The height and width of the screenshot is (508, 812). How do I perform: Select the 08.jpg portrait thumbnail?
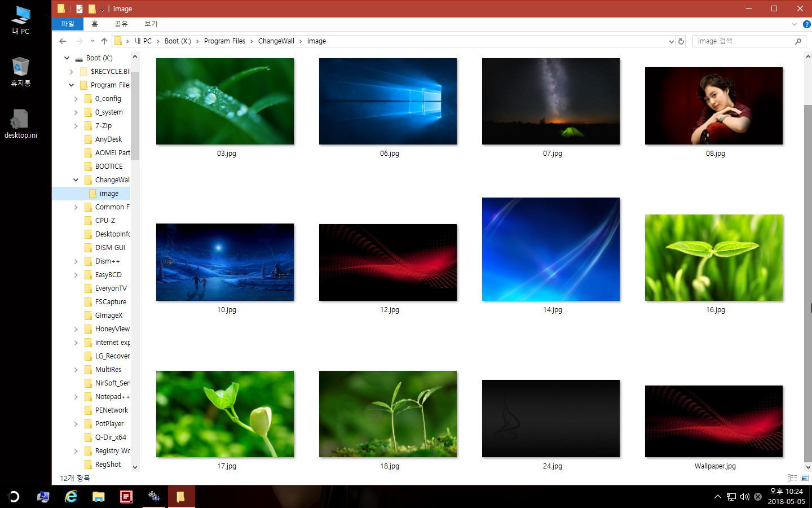(x=714, y=106)
